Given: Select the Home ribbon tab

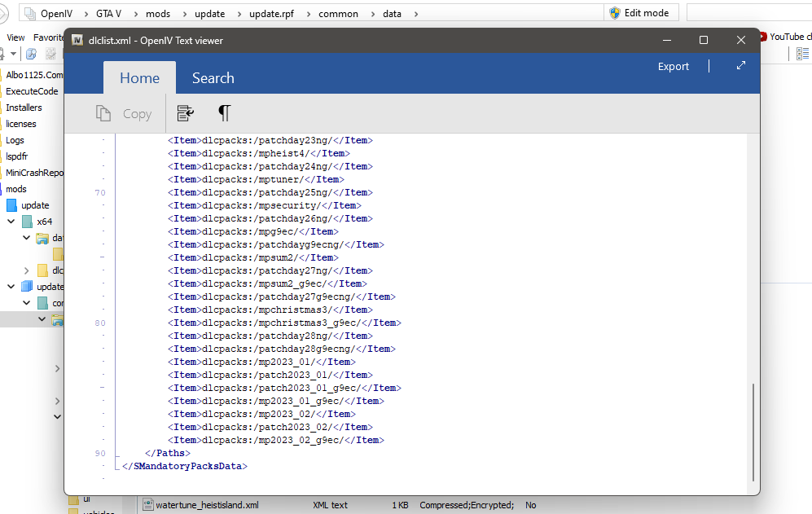Looking at the screenshot, I should (x=139, y=78).
